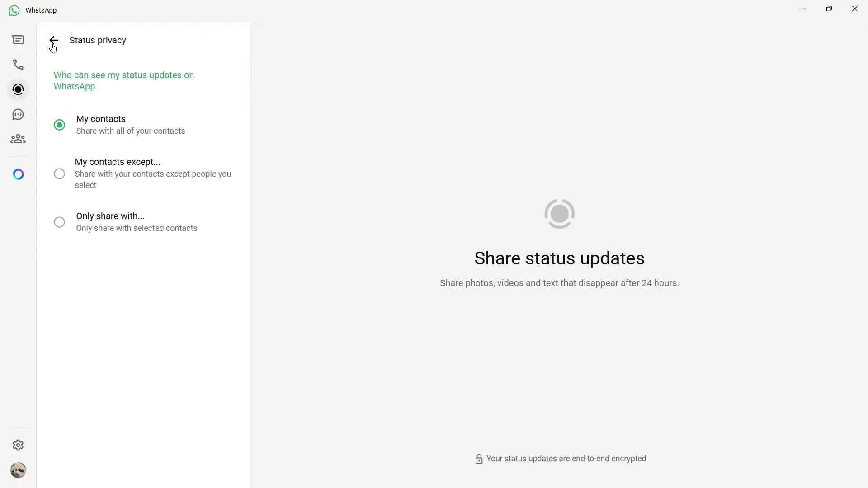The image size is (868, 488).
Task: Open the Communities people icon
Action: (18, 139)
